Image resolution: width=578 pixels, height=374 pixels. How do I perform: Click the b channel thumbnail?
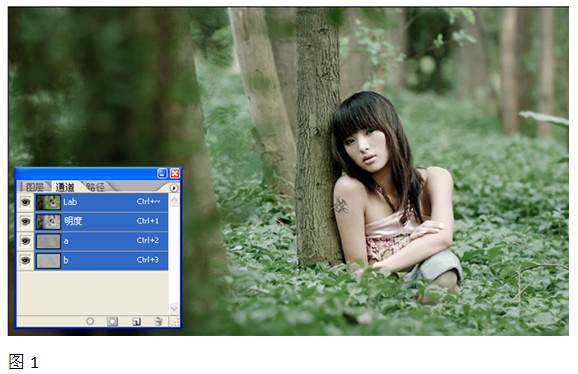click(x=48, y=261)
